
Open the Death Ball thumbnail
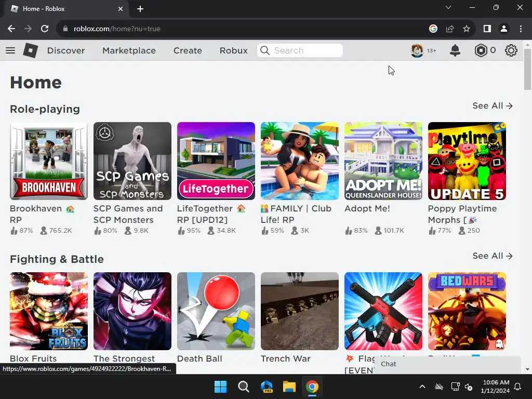click(x=216, y=311)
